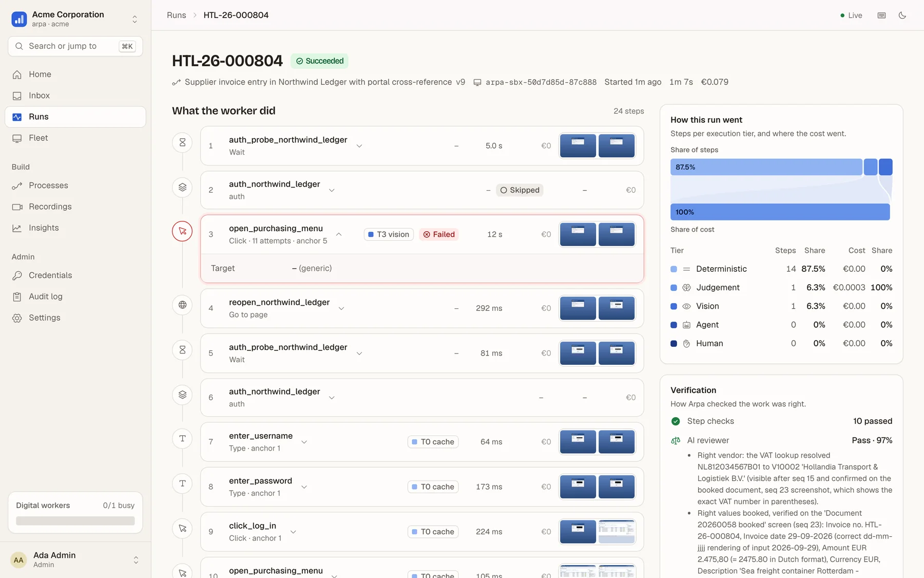924x578 pixels.
Task: Expand step 2 auth_northwind_ledger
Action: (332, 190)
